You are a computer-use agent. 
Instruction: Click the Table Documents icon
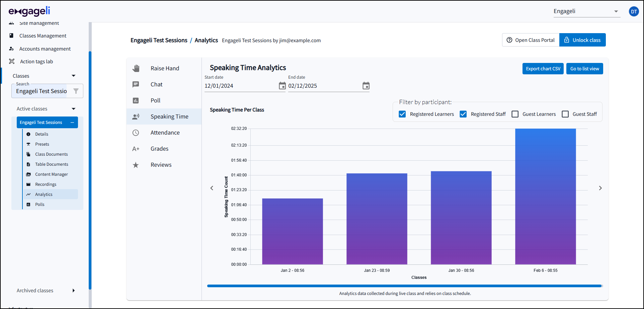tap(28, 164)
